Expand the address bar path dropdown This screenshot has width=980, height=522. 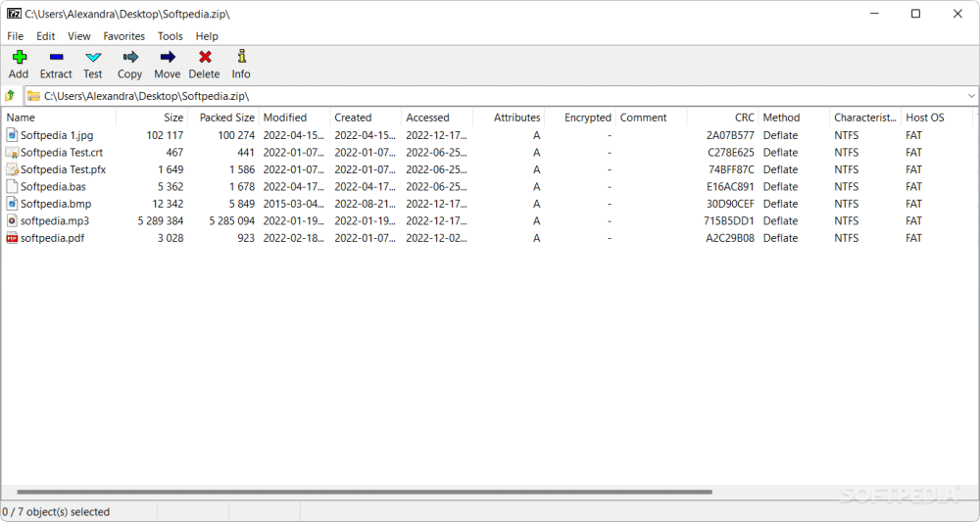tap(971, 96)
